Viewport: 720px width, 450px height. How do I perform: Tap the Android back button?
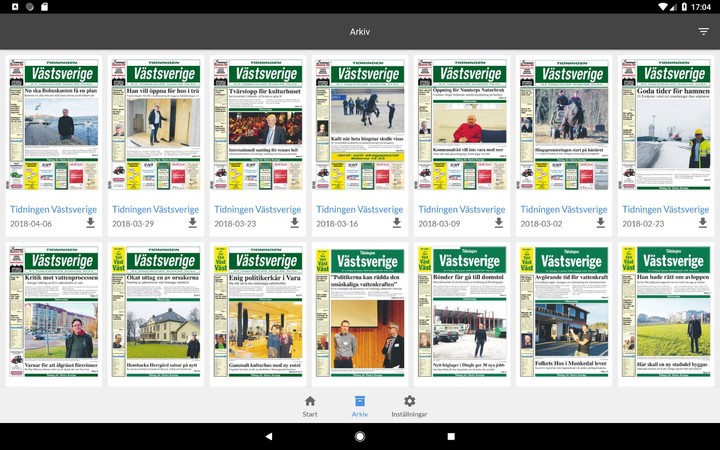269,436
